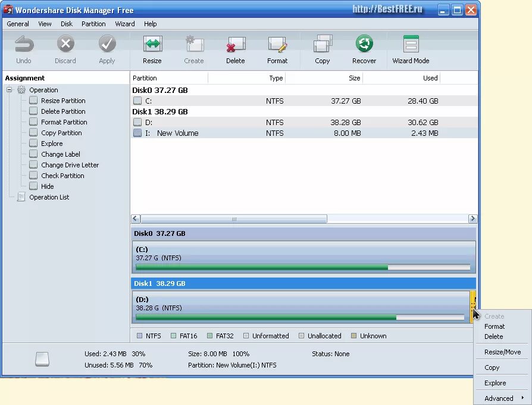Click the Unknown legend color swatch
Image resolution: width=532 pixels, height=405 pixels.
[354, 336]
